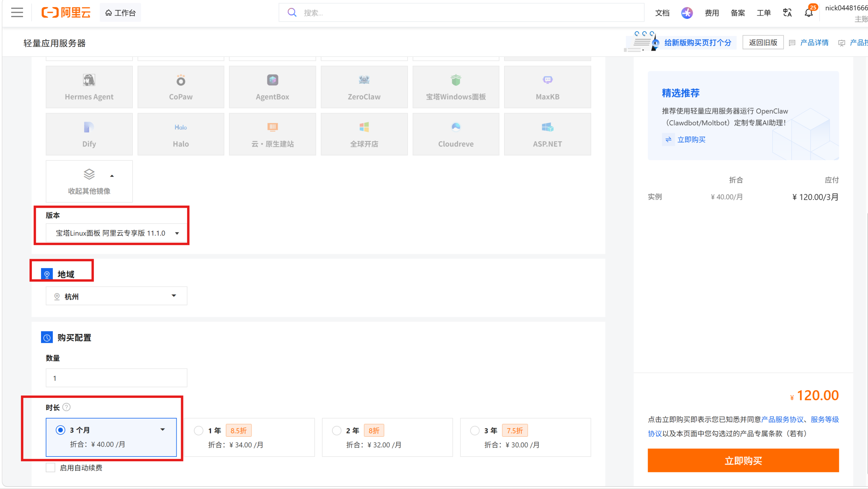The image size is (868, 489).
Task: Open the nick04481666 account menu
Action: tap(846, 13)
